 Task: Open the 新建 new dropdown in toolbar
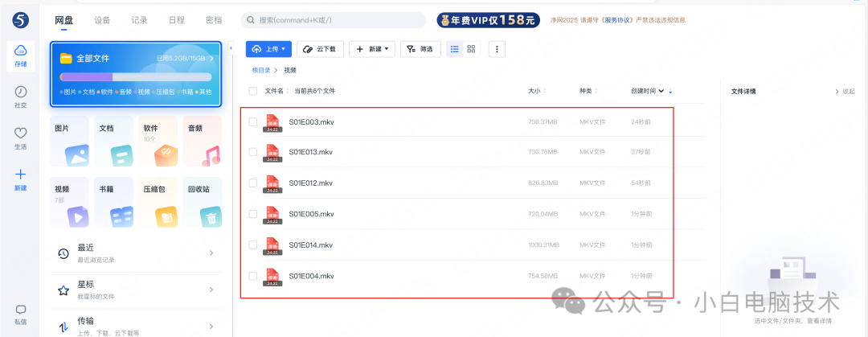tap(371, 49)
